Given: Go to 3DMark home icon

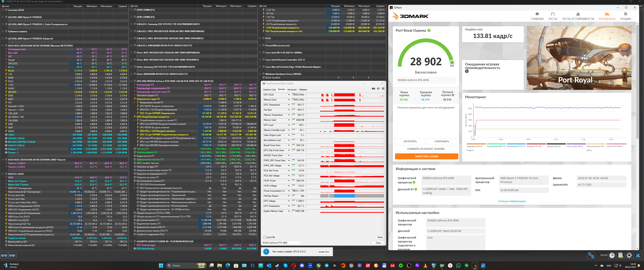Looking at the screenshot, I should (537, 14).
